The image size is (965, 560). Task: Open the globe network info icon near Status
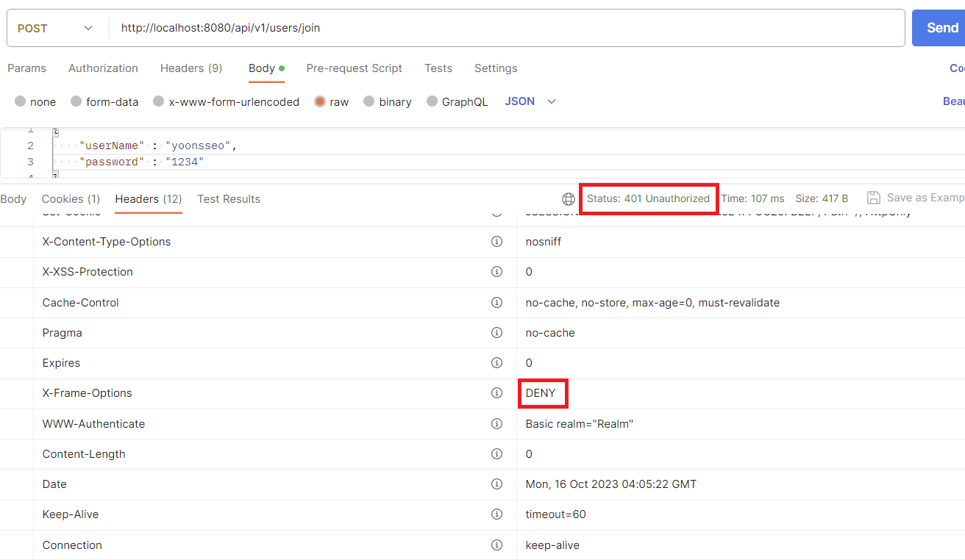568,198
